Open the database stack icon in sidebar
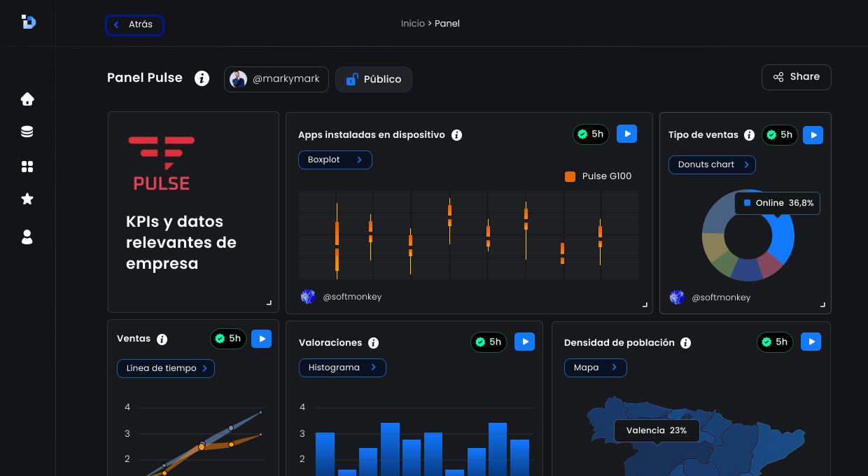Viewport: 868px width, 476px height. tap(27, 132)
